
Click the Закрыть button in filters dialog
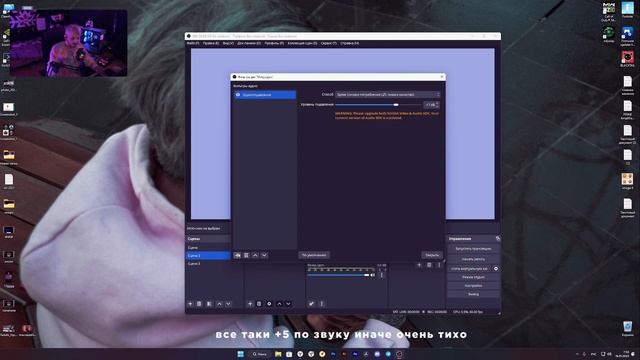coord(432,255)
